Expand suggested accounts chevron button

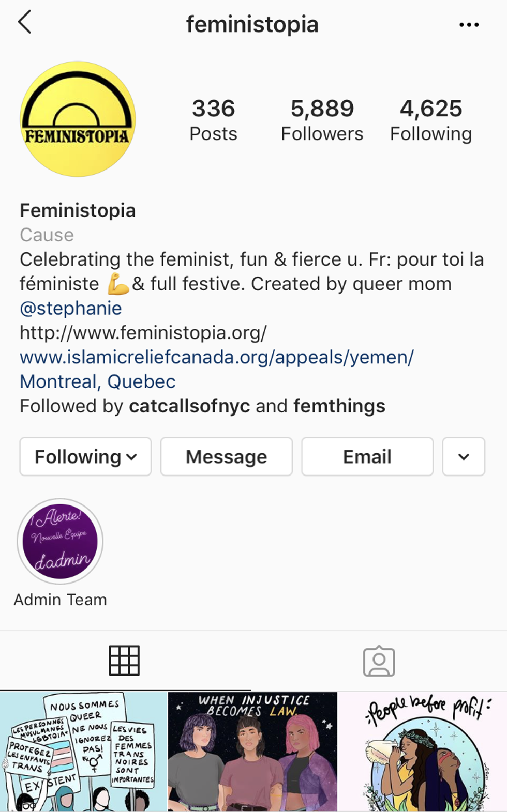464,457
